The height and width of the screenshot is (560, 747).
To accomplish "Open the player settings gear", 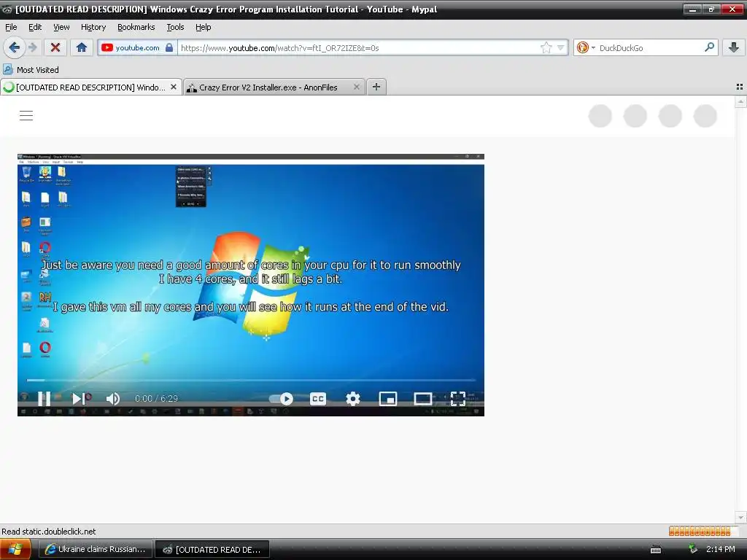I will [353, 399].
